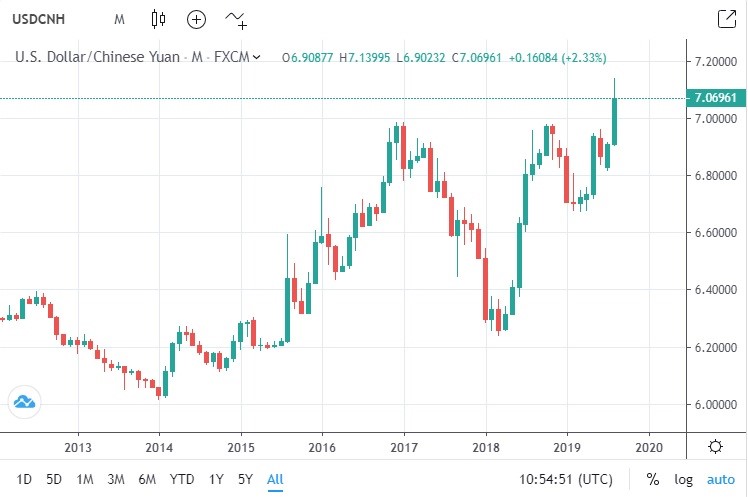Toggle auto scale mode

pyautogui.click(x=720, y=479)
